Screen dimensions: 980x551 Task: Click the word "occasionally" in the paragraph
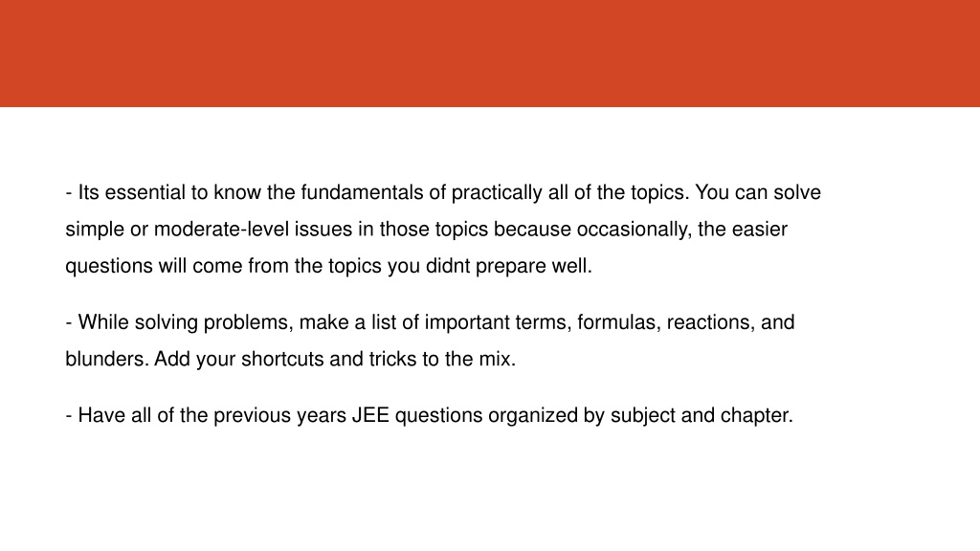coord(634,230)
